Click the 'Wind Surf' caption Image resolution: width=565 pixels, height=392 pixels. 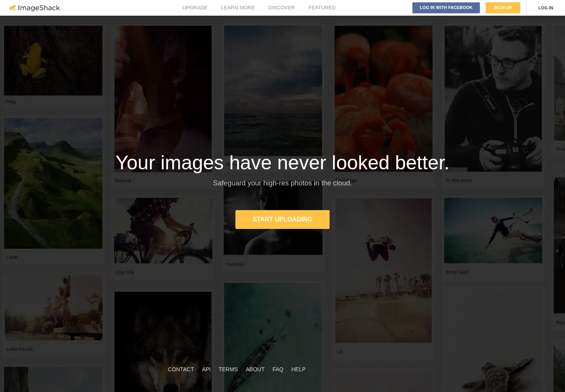[457, 272]
